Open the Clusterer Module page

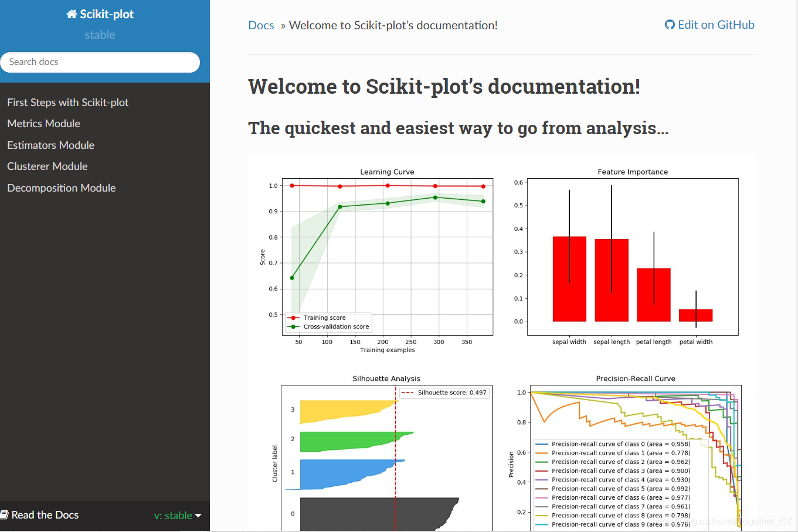click(47, 166)
